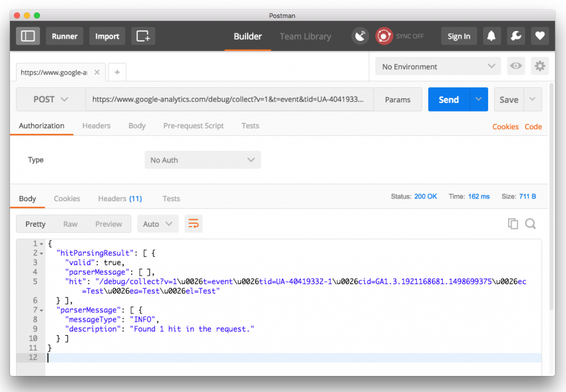Toggle environment quick look eye
The image size is (566, 392).
(516, 66)
